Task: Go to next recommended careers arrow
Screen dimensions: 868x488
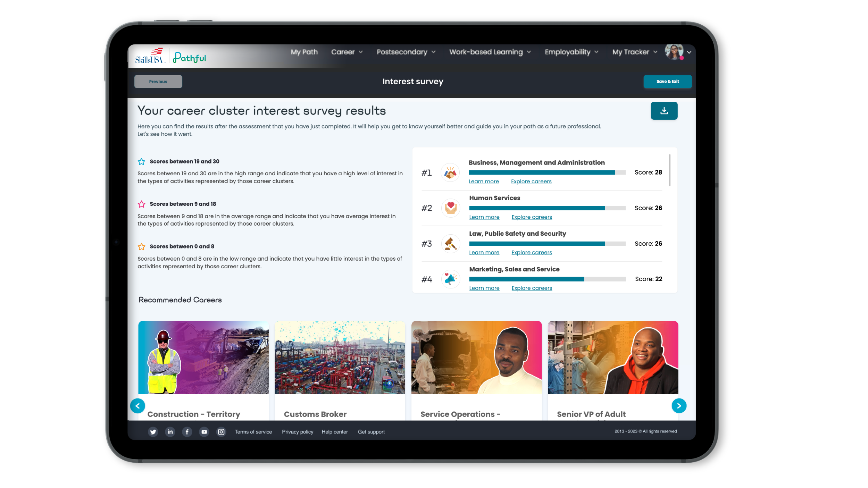Action: pyautogui.click(x=679, y=406)
